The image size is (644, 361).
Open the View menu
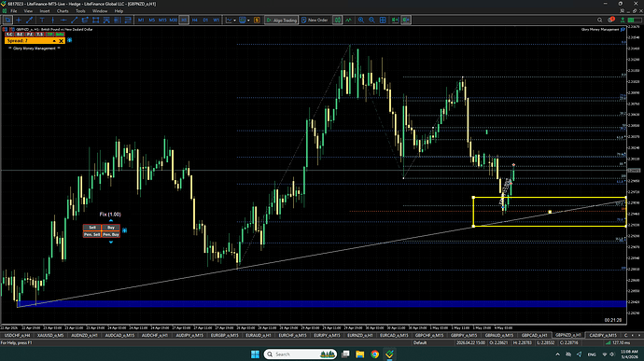click(x=28, y=11)
